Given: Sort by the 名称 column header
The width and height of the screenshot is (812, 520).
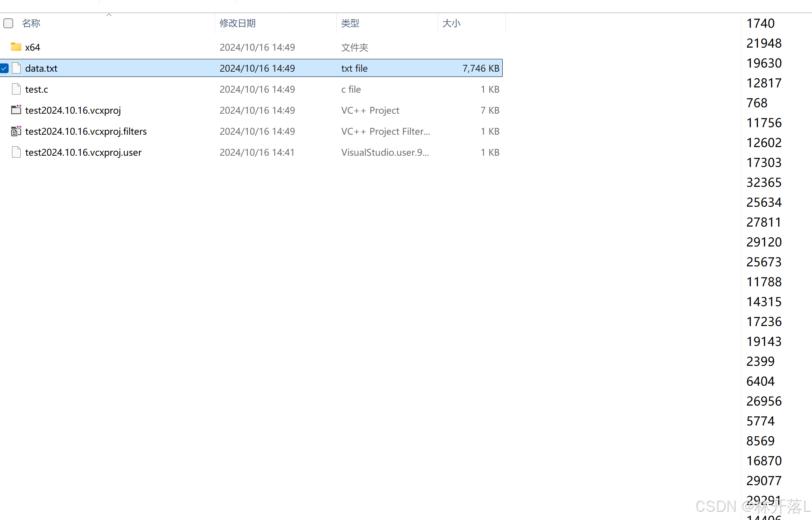Looking at the screenshot, I should [31, 23].
